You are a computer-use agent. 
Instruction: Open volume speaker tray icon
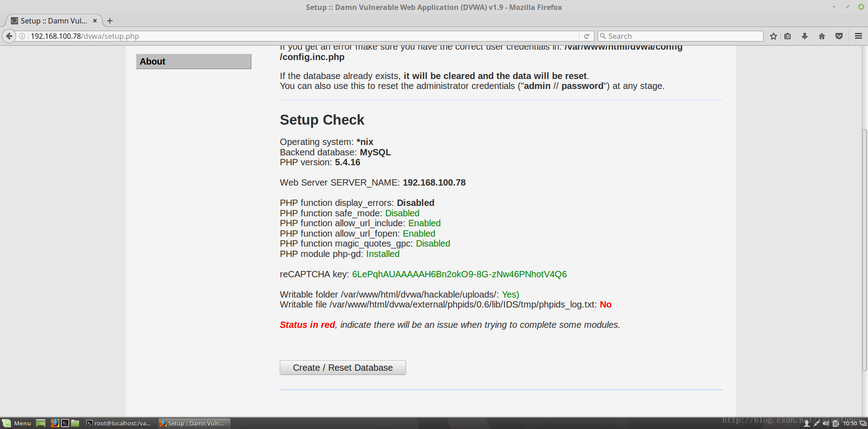click(x=826, y=424)
